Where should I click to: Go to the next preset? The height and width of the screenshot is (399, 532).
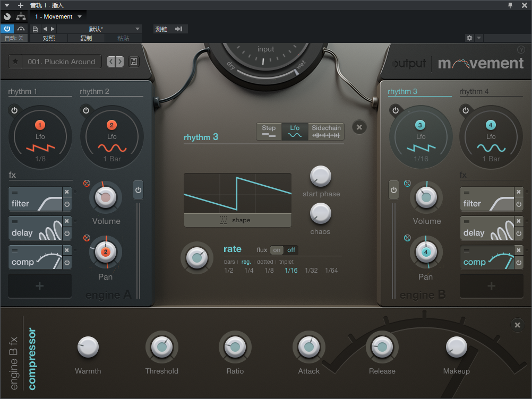[x=120, y=62]
